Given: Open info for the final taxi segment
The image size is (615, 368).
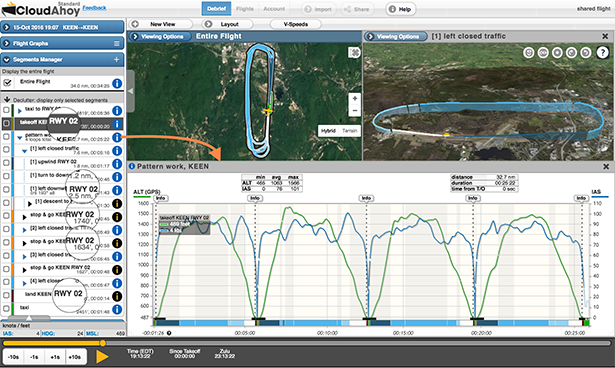Looking at the screenshot, I should pyautogui.click(x=117, y=309).
